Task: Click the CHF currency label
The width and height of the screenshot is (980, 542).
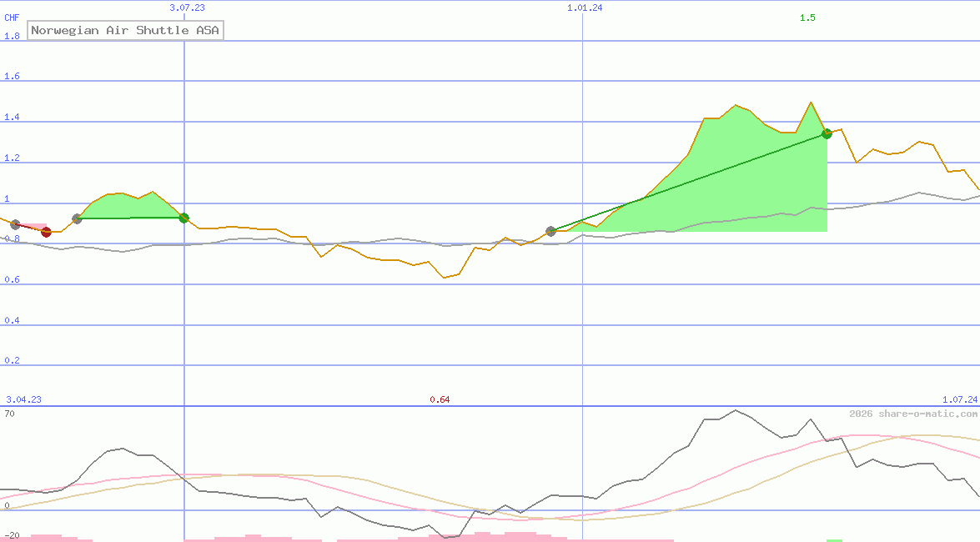Action: coord(12,18)
